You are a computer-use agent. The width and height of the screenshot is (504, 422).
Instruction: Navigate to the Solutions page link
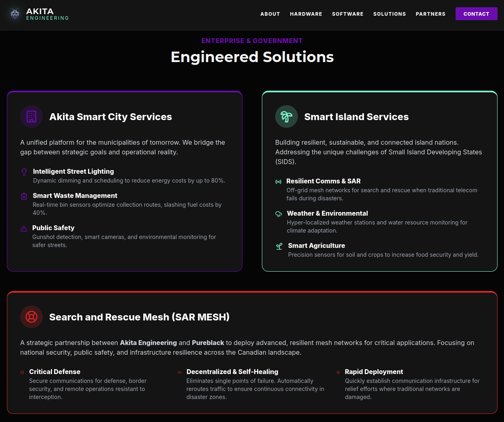pos(389,14)
